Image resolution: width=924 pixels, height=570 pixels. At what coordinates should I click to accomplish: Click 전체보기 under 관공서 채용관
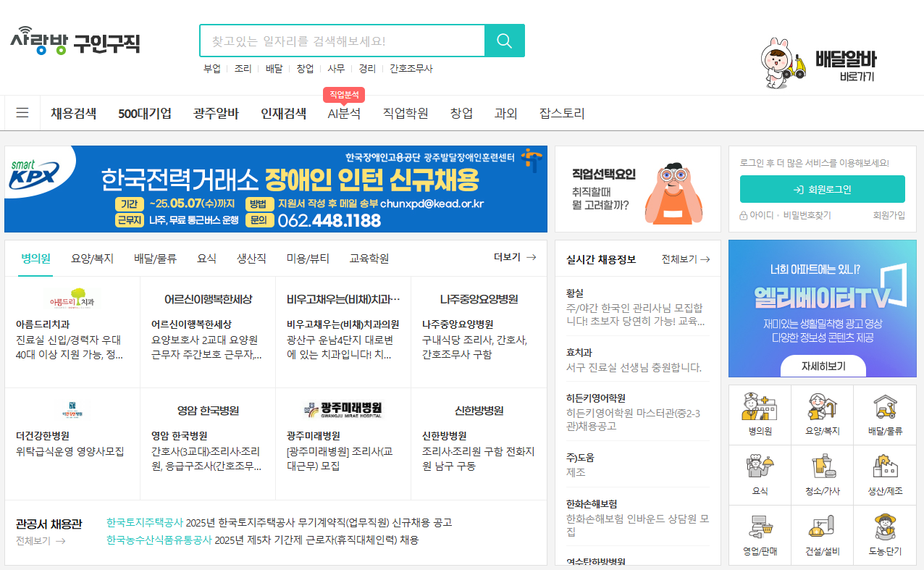[x=41, y=540]
